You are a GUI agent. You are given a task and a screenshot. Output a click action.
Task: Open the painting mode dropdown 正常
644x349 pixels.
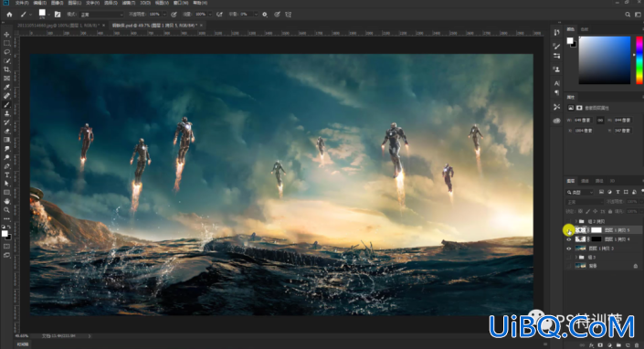click(101, 15)
